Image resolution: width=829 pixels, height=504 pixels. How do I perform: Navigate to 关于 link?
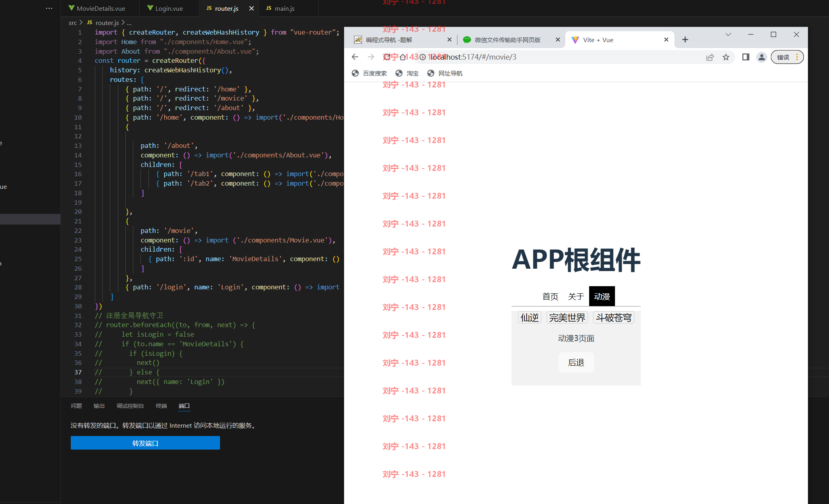coord(576,297)
